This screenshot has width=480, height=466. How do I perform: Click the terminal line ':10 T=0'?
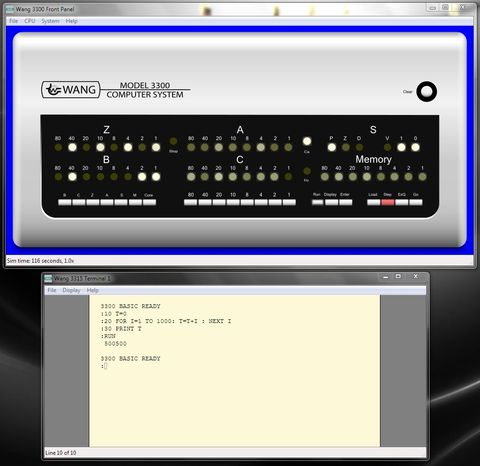coord(114,314)
